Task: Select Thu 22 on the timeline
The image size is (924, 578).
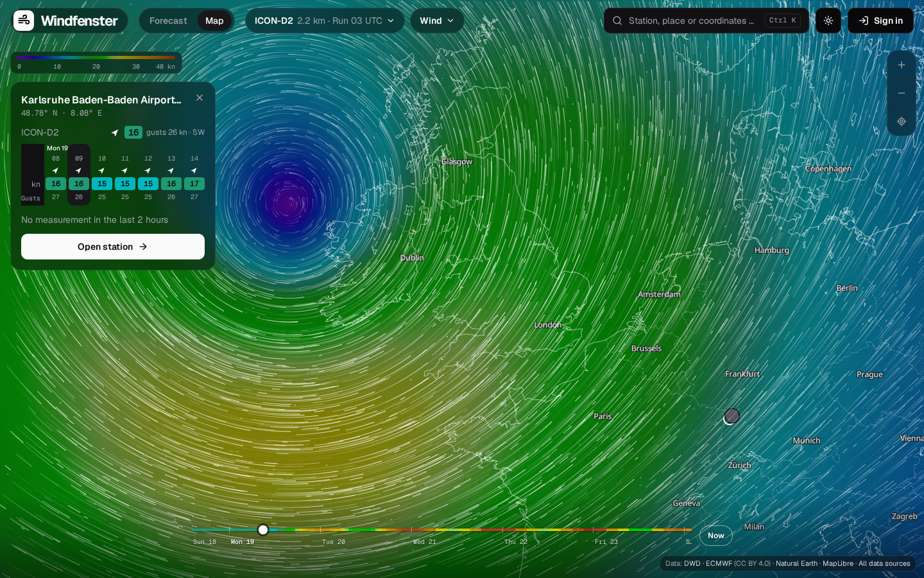Action: (x=516, y=542)
